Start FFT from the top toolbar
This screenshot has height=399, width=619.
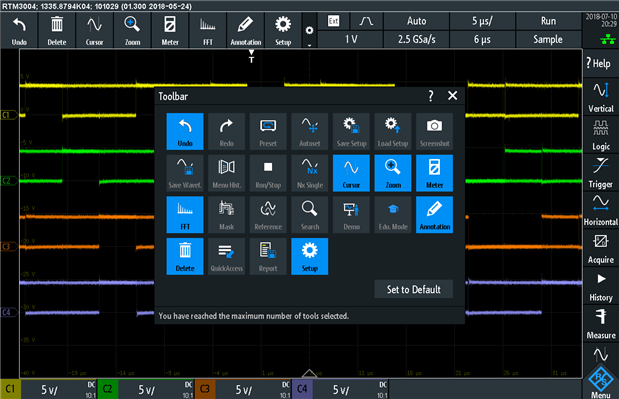pos(208,30)
